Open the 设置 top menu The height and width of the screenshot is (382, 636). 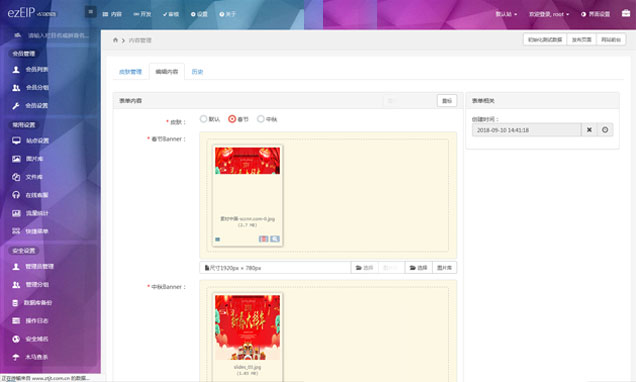(199, 14)
